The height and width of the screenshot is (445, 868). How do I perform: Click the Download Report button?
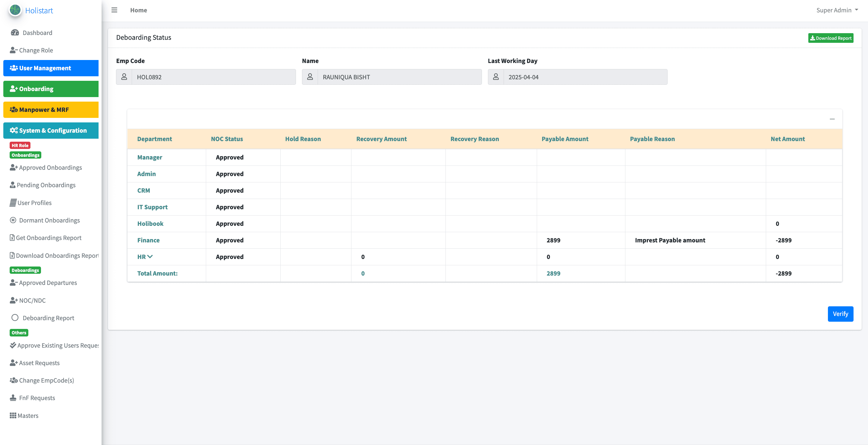(831, 38)
